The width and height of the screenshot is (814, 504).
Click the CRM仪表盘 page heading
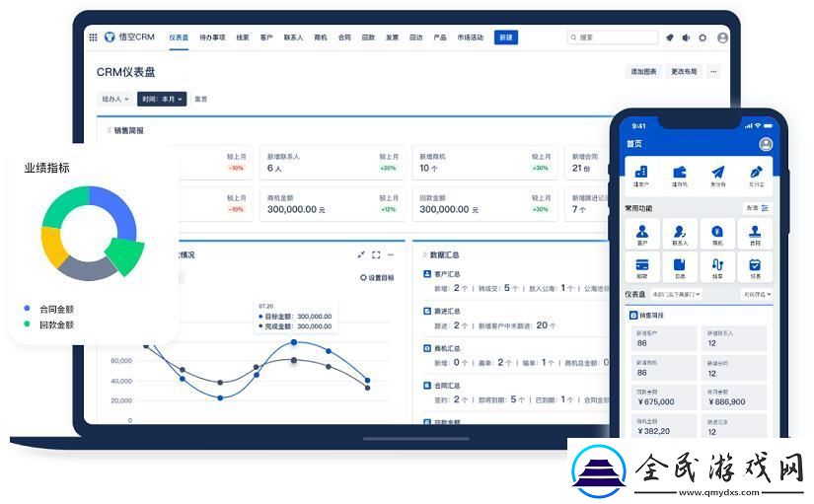click(126, 72)
